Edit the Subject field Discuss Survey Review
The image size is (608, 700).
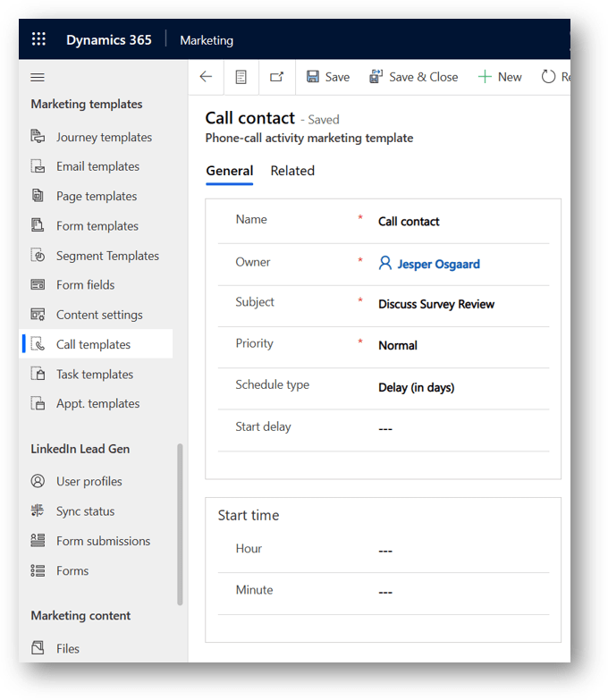point(460,304)
